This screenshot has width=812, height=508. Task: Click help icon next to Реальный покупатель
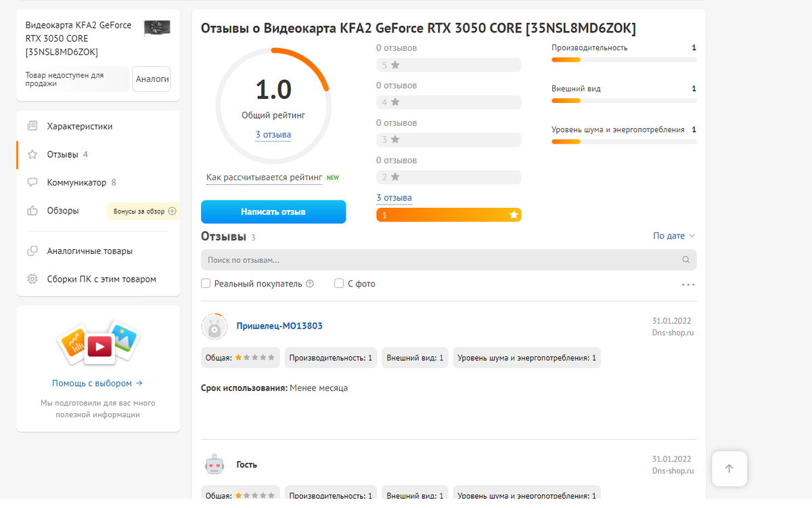pyautogui.click(x=310, y=284)
